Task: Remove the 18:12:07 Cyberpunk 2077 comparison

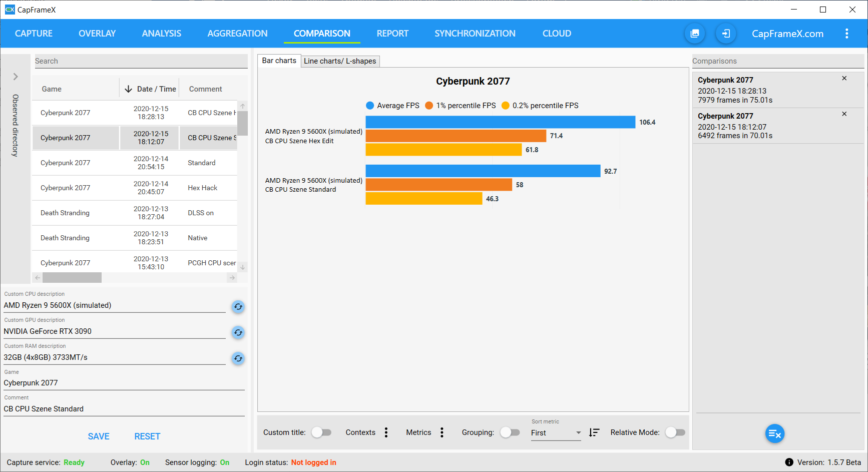Action: click(844, 114)
